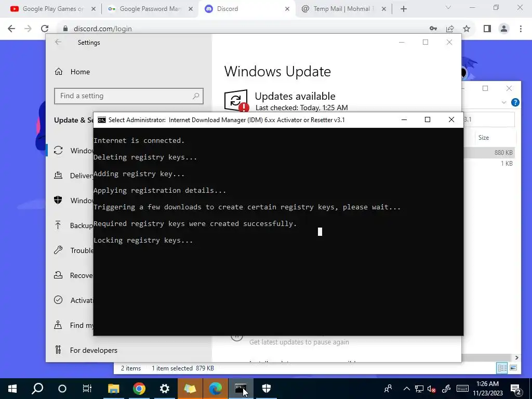Go back in Settings window

click(x=58, y=42)
